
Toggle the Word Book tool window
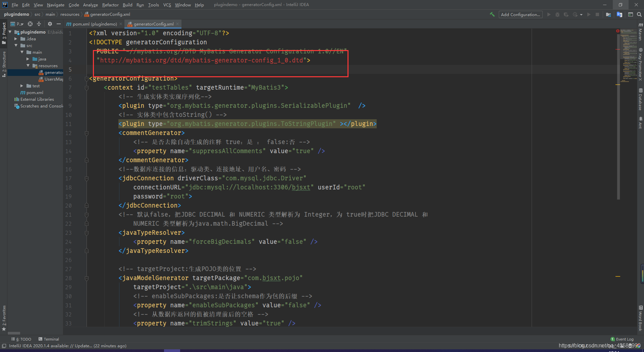(x=640, y=318)
